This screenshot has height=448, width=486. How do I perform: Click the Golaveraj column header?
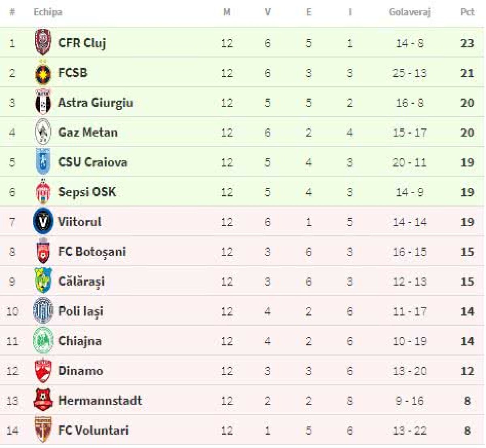click(x=409, y=12)
